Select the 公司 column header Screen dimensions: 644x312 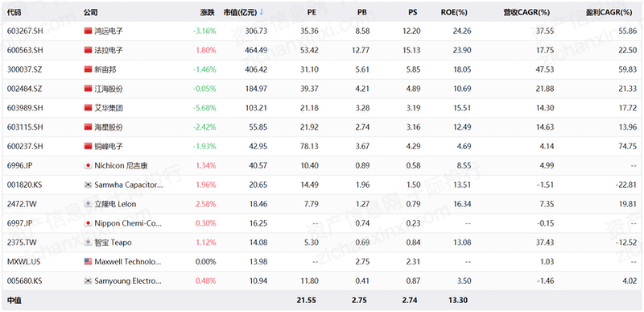[90, 12]
